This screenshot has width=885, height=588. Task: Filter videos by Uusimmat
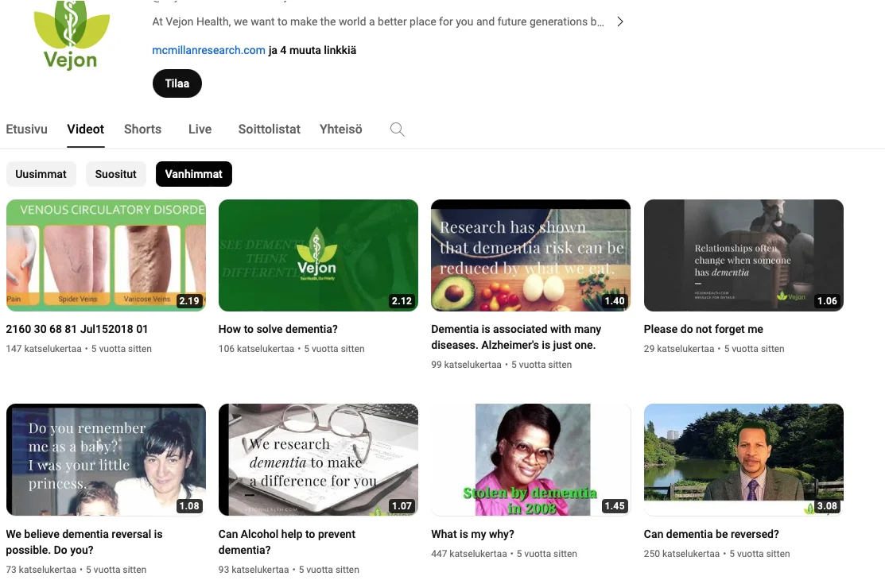(41, 173)
